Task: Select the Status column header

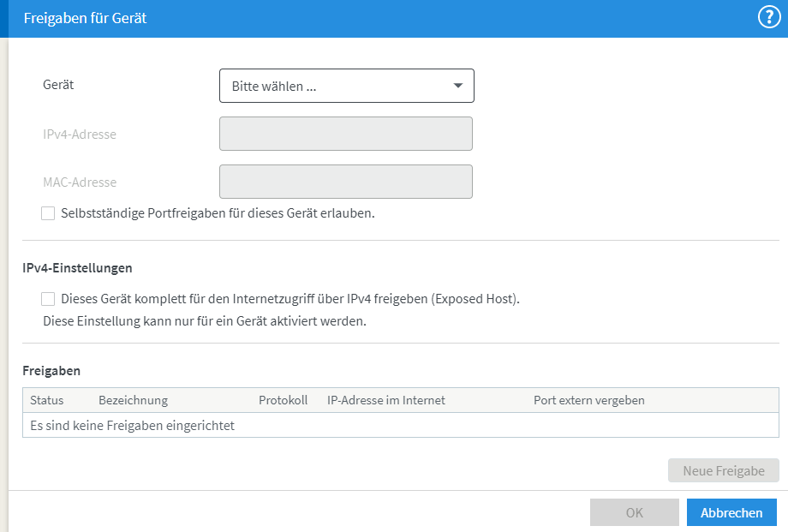Action: coord(47,400)
